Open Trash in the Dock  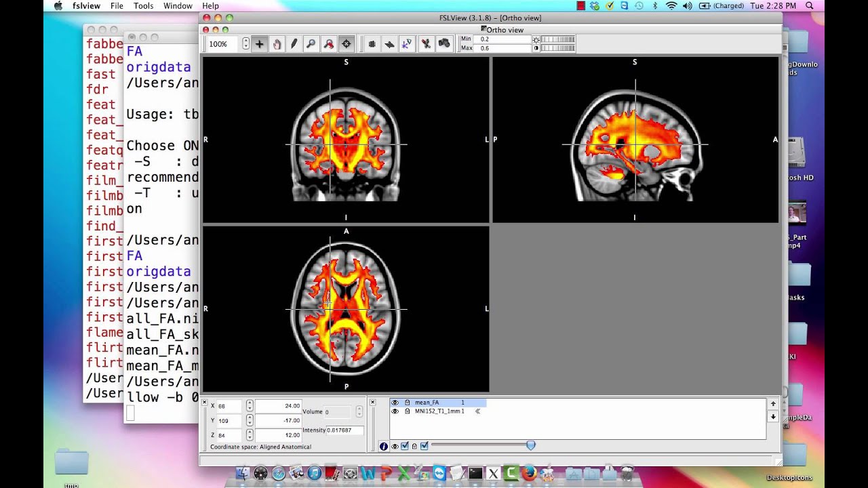pyautogui.click(x=629, y=473)
